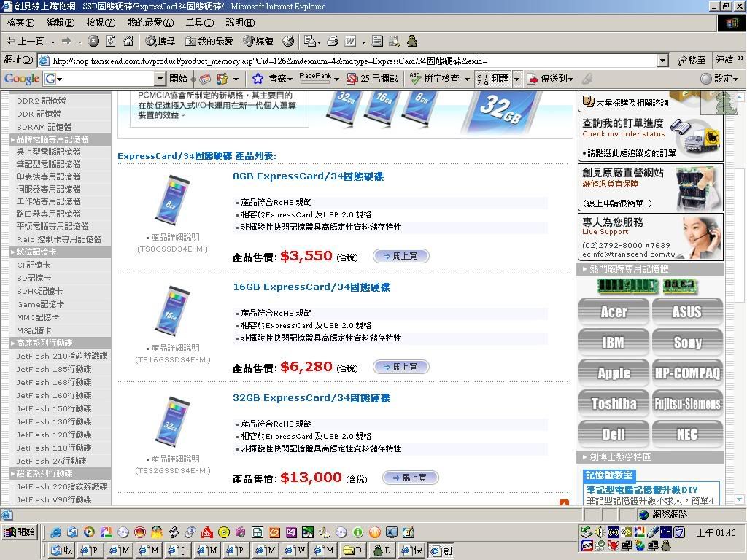Expand the 書籤 bookmarks dropdown
The width and height of the screenshot is (747, 560).
(x=290, y=79)
